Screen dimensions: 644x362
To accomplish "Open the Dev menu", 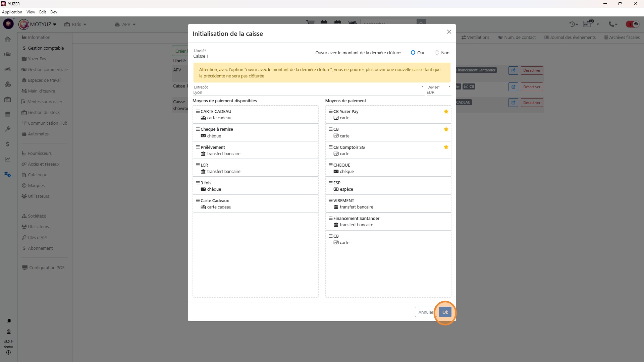I will (x=54, y=12).
